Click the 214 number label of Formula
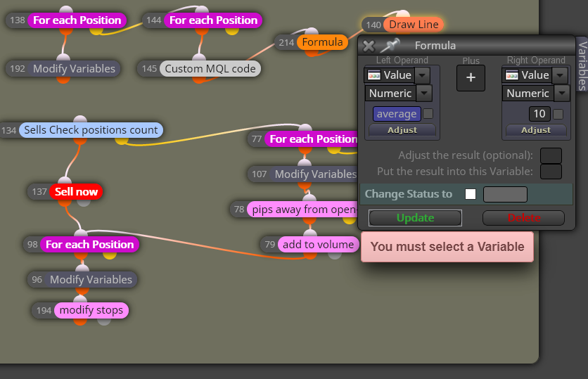Screen dimensions: 588x379 click(x=286, y=42)
